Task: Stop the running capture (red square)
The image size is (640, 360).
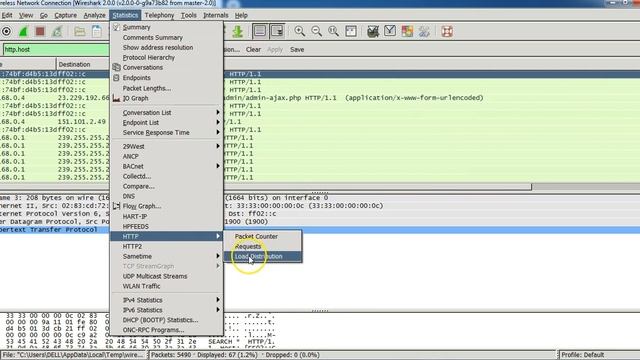Action: [x=40, y=31]
